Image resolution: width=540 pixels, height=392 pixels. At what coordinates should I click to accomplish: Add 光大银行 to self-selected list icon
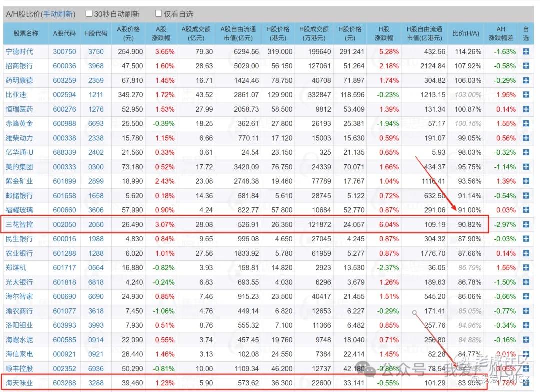point(526,282)
